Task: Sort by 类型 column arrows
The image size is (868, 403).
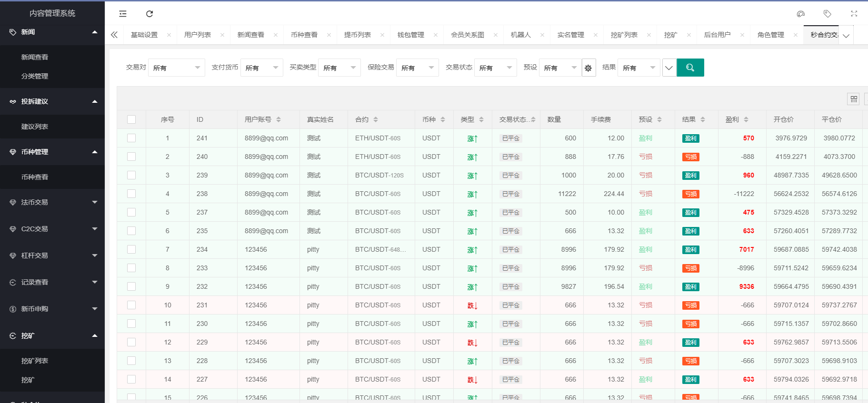Action: click(481, 119)
